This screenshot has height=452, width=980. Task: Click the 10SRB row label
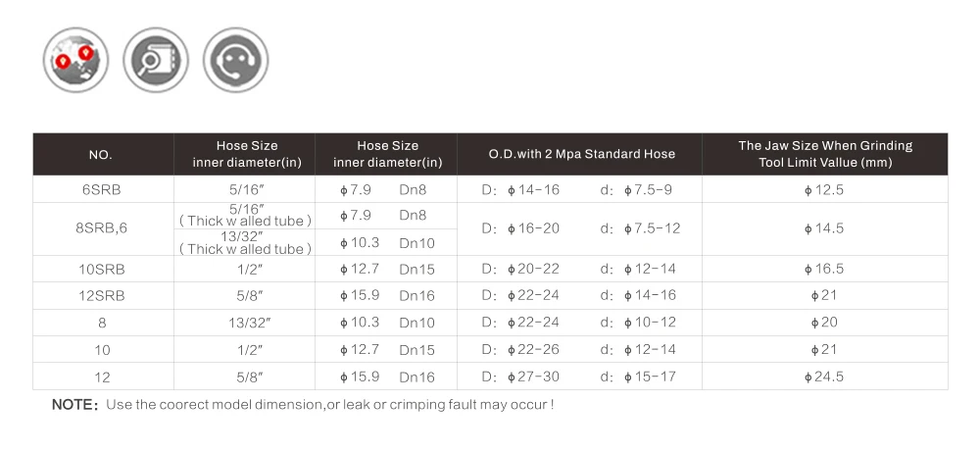[x=103, y=269]
